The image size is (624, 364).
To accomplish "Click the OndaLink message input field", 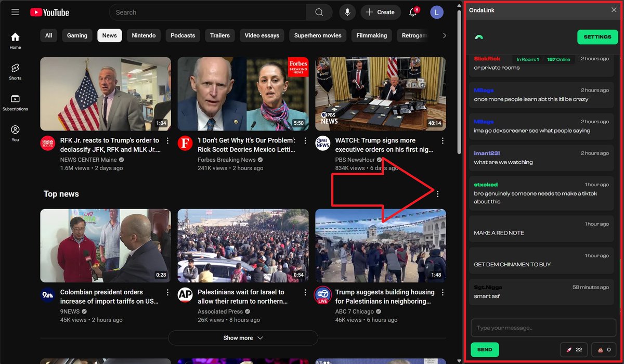I will [543, 328].
